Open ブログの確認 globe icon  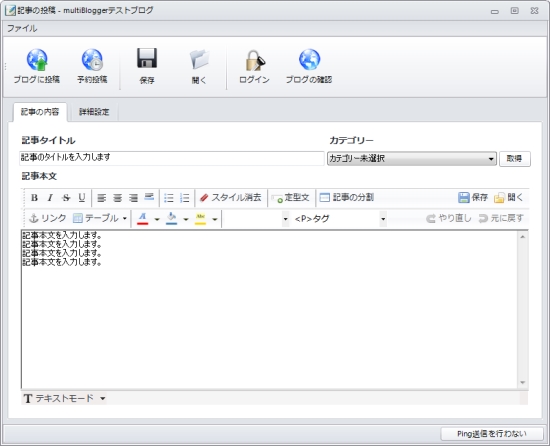pyautogui.click(x=309, y=60)
